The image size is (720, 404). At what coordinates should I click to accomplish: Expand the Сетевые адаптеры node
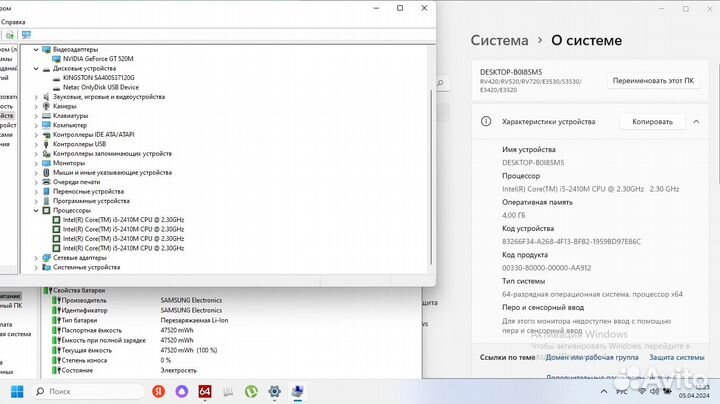[36, 258]
